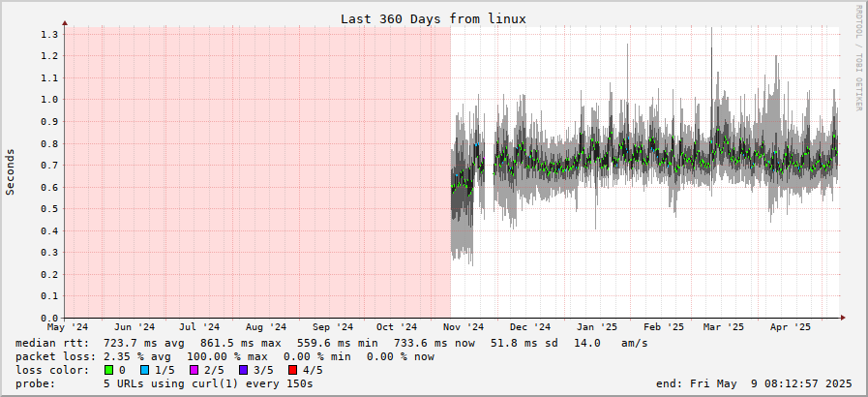Click the purple 3/5 loss color swatch

[x=244, y=370]
